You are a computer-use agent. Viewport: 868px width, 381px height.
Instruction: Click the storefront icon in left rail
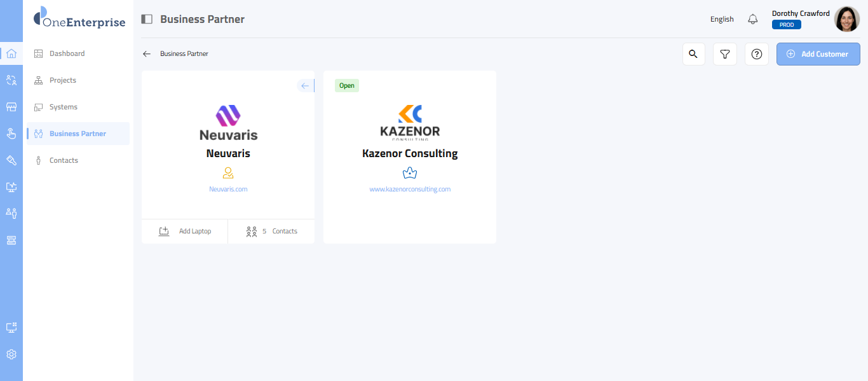(x=11, y=107)
